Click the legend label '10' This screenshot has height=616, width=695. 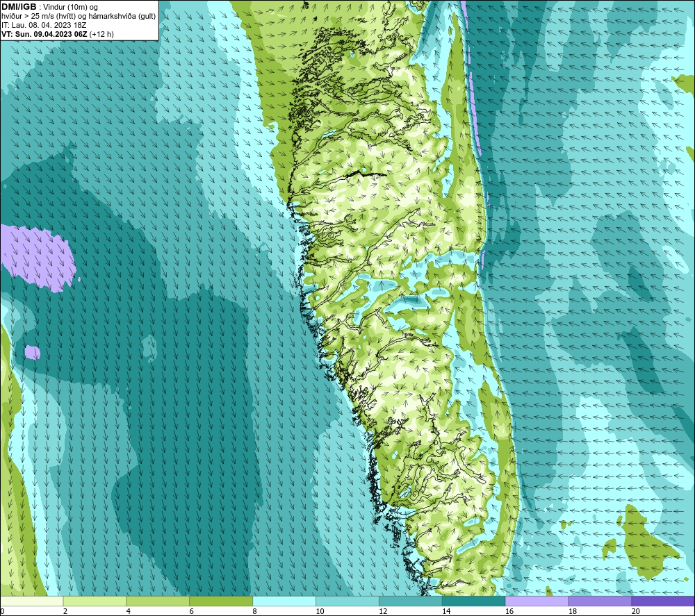coord(320,611)
